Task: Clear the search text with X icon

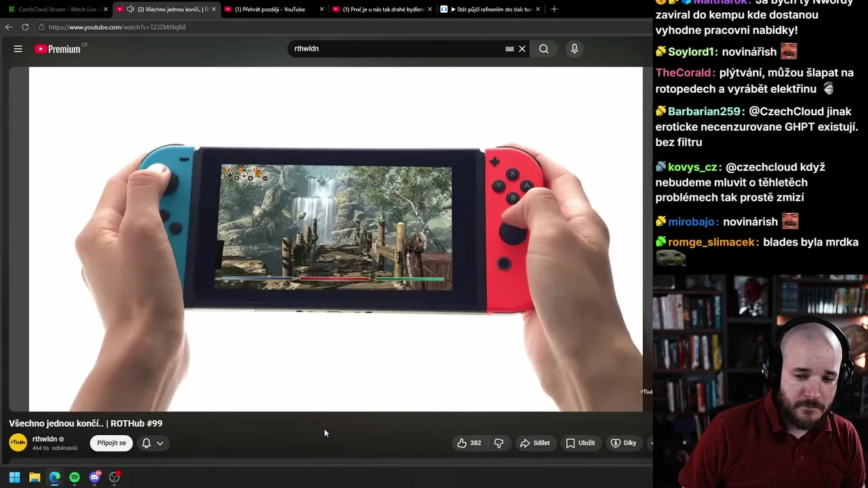Action: 522,49
